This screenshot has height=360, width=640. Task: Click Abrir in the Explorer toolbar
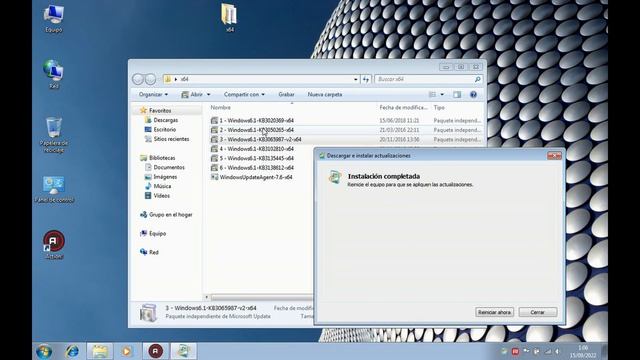(193, 94)
